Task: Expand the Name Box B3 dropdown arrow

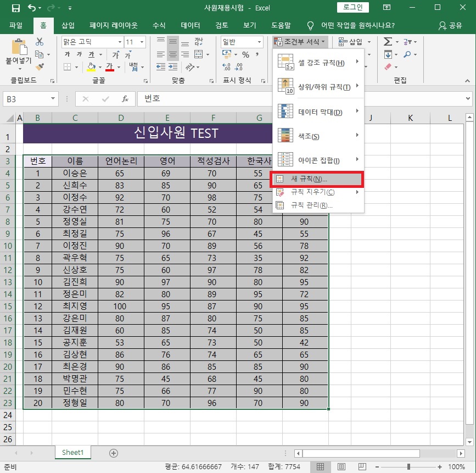Action: pyautogui.click(x=53, y=99)
